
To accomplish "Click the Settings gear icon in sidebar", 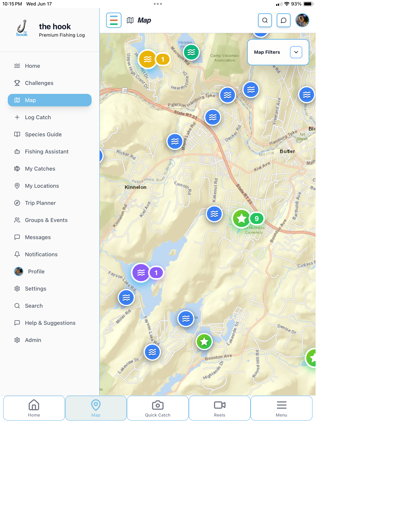I will [x=17, y=289].
